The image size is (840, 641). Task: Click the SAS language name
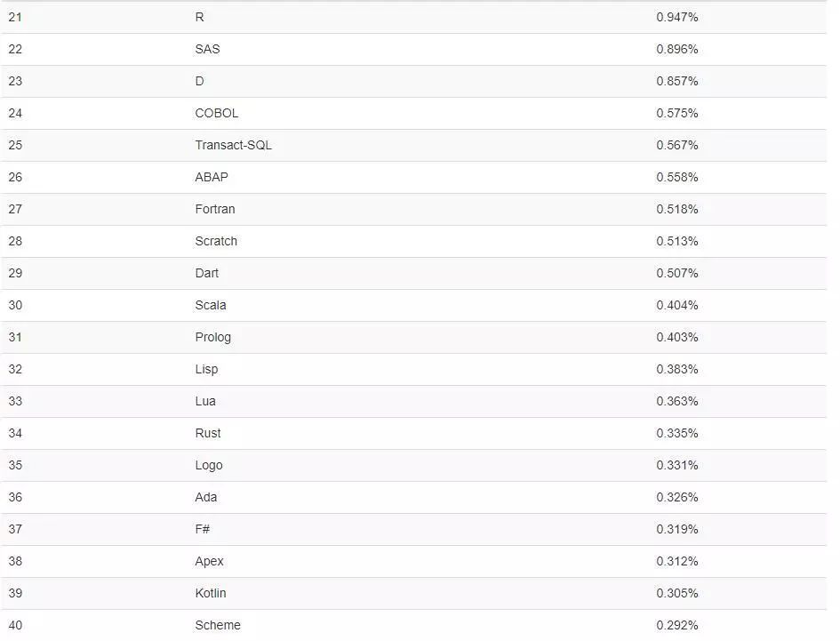point(207,49)
